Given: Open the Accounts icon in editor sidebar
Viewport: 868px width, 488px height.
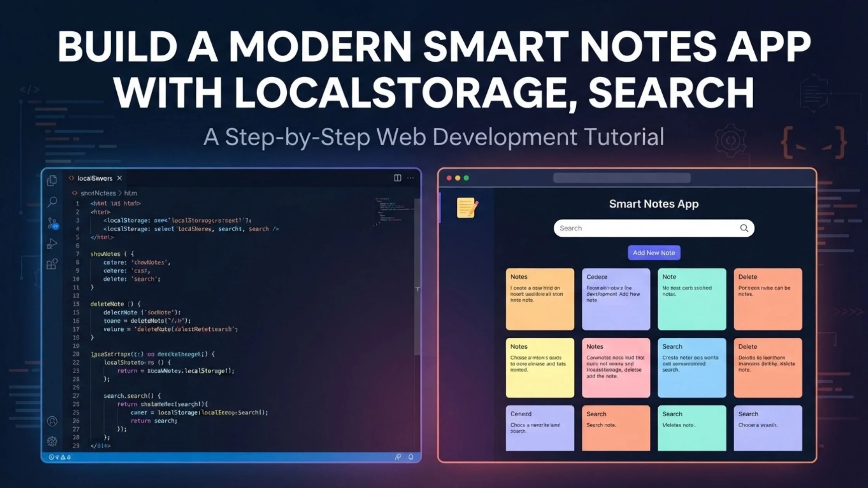Looking at the screenshot, I should click(52, 421).
